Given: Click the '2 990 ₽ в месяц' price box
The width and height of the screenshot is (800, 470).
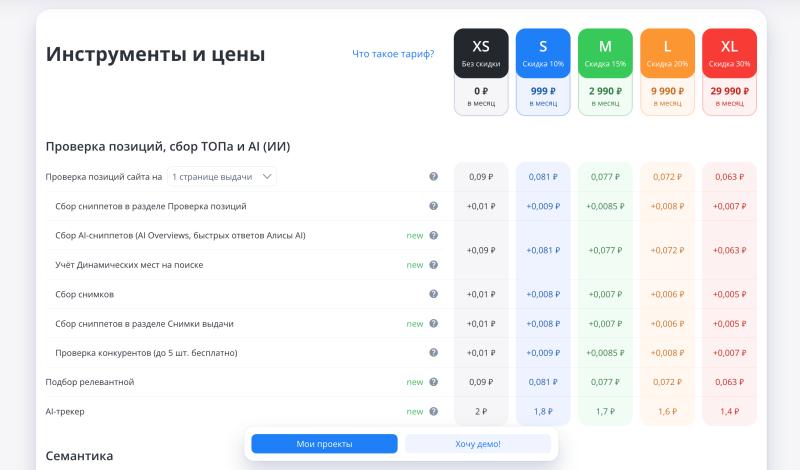Looking at the screenshot, I should [x=605, y=96].
